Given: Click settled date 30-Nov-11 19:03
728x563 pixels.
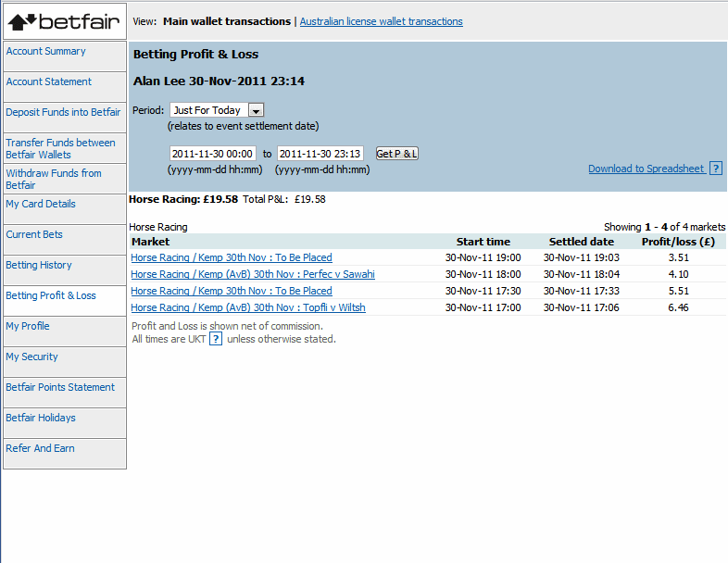Looking at the screenshot, I should click(x=582, y=257).
